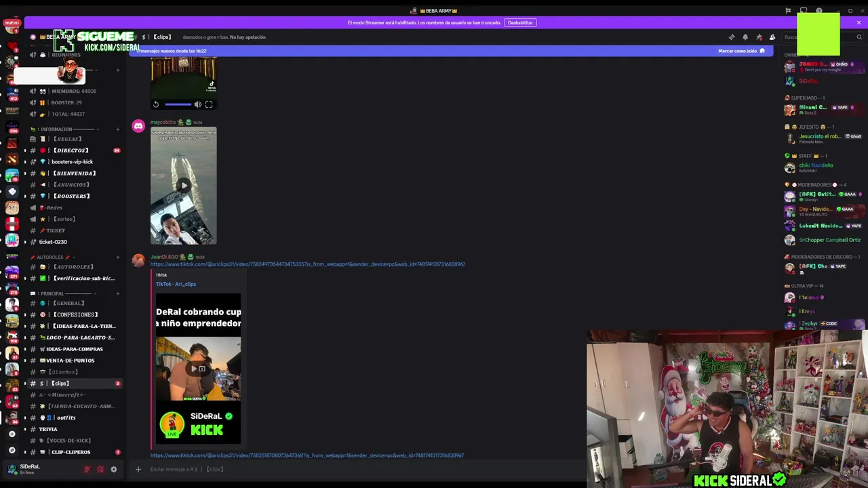Add channel to INFORMACION category plus
The height and width of the screenshot is (488, 868).
coord(117,129)
